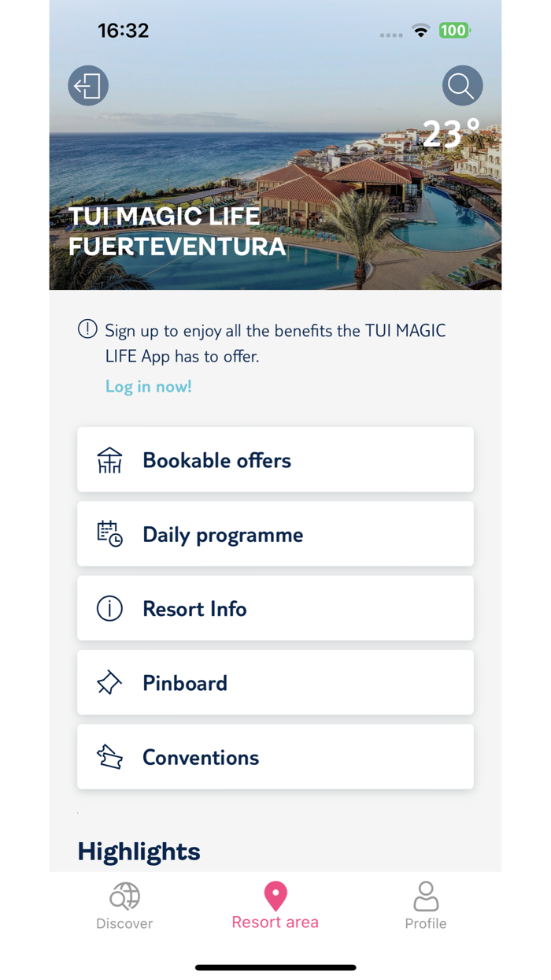Select the Pinboard pin icon

(109, 682)
